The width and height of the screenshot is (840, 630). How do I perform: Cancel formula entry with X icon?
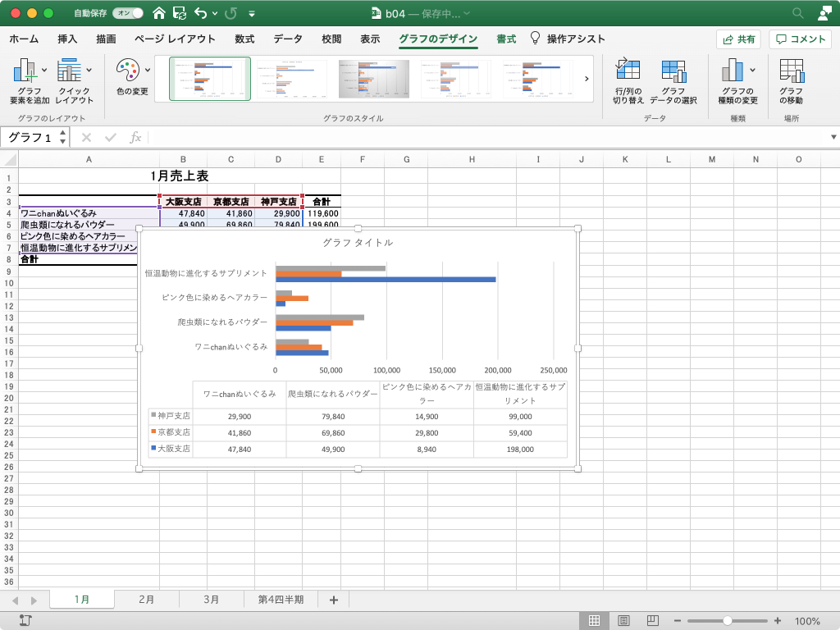tap(86, 138)
